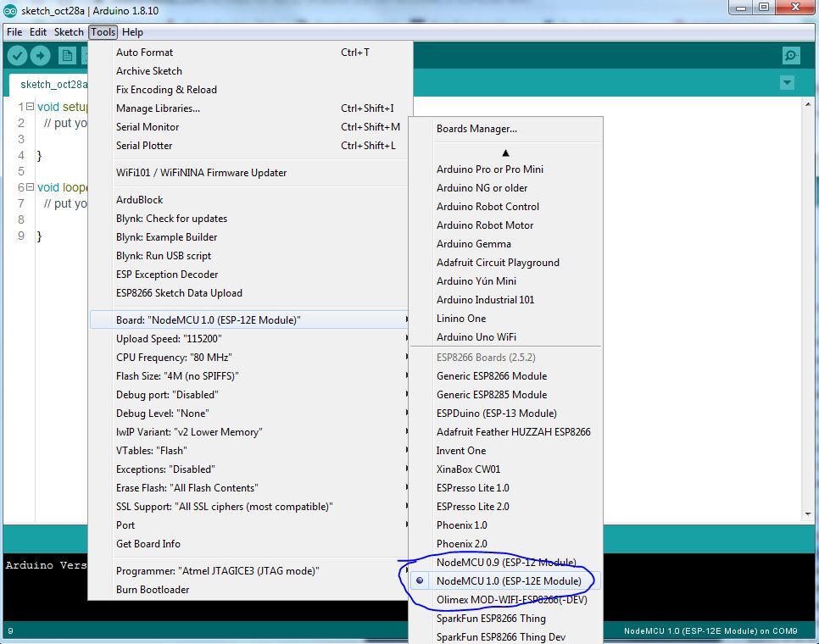Run Blynk: Check for updates
The image size is (819, 644).
(249, 218)
